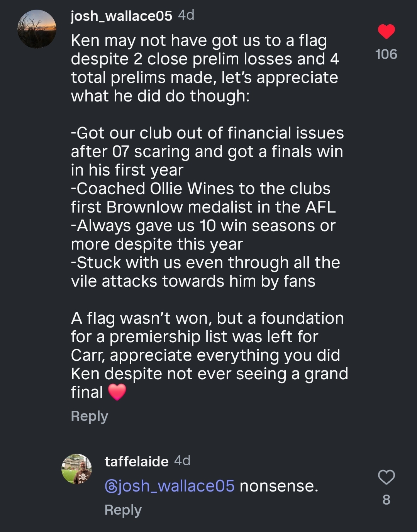This screenshot has height=532, width=417.
Task: Visit josh_wallace05 username at comment top
Action: 121,16
